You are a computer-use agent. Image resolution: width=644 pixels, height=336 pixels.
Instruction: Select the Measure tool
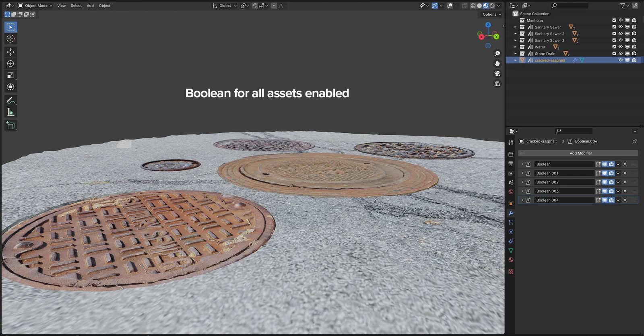tap(10, 112)
